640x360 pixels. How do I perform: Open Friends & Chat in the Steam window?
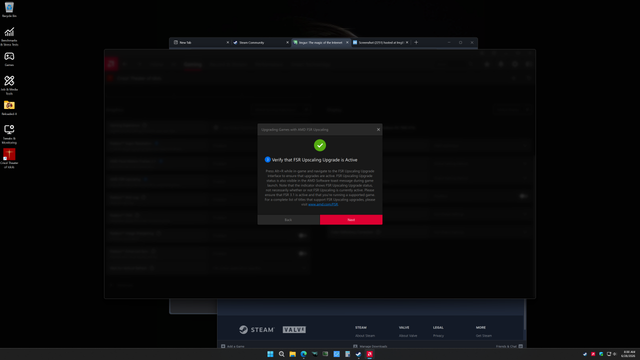509,346
